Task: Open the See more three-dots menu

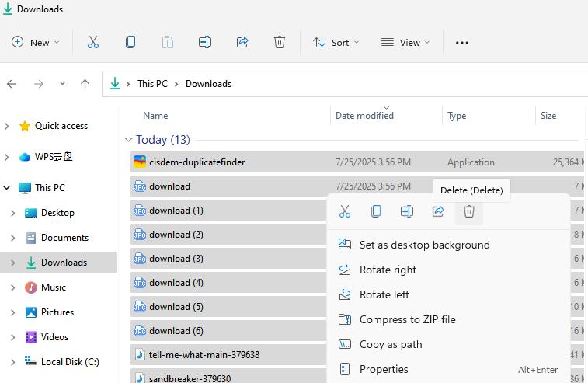Action: (462, 42)
